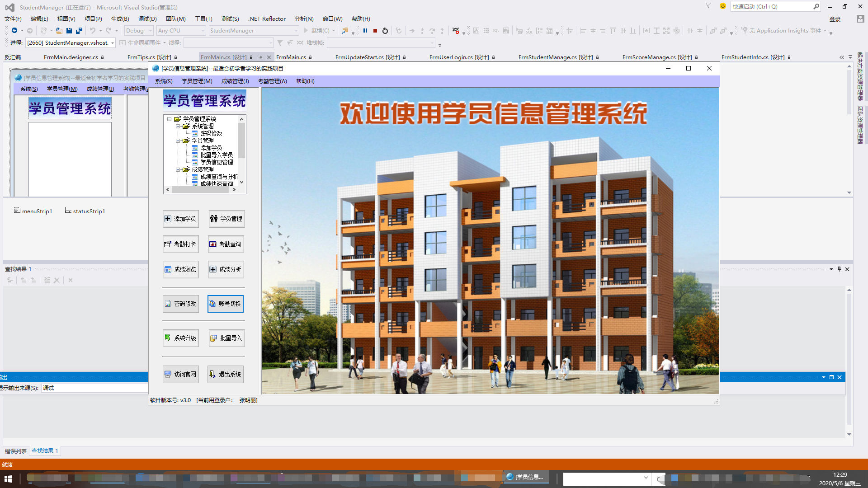Screen dimensions: 868x488
Task: Click the 系统升级 system upgrade button
Action: click(180, 338)
